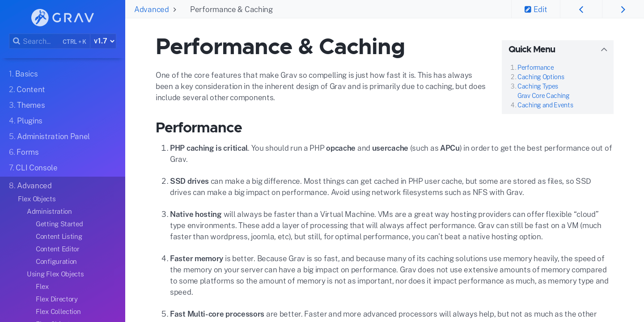
Task: Jump to Caching Options in Quick Menu
Action: point(541,77)
